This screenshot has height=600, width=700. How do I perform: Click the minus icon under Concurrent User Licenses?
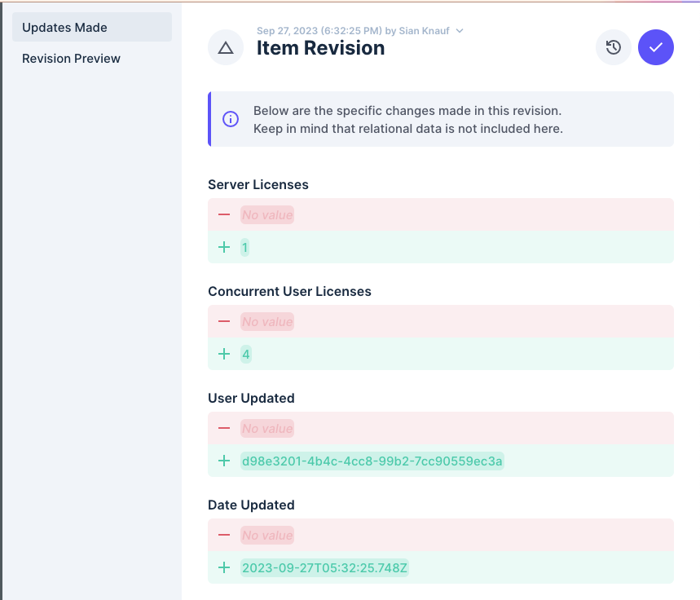224,321
